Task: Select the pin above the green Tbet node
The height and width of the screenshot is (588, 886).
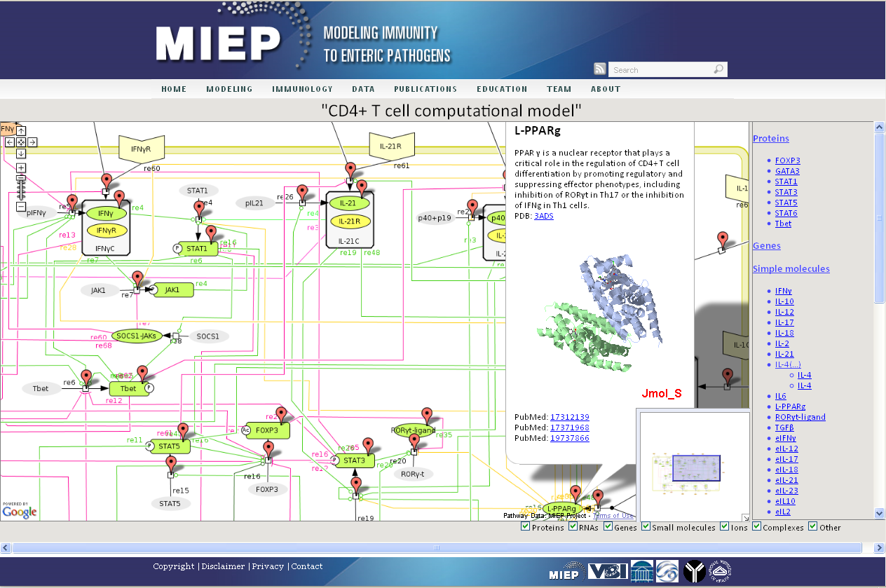Action: click(x=142, y=374)
